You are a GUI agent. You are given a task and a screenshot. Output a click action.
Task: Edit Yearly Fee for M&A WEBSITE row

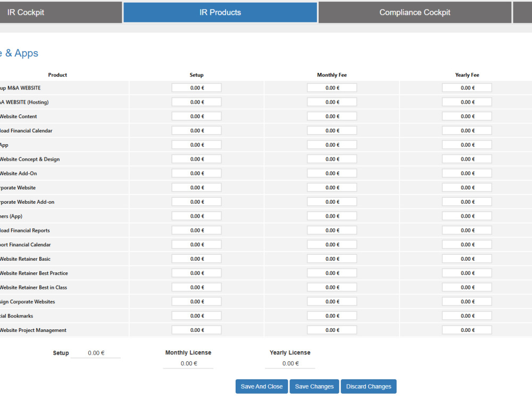[x=467, y=88]
